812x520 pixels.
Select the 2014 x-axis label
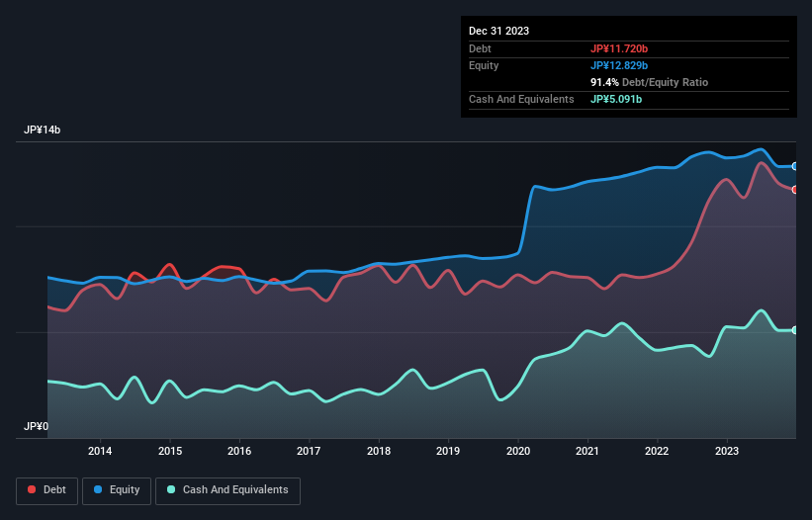100,451
